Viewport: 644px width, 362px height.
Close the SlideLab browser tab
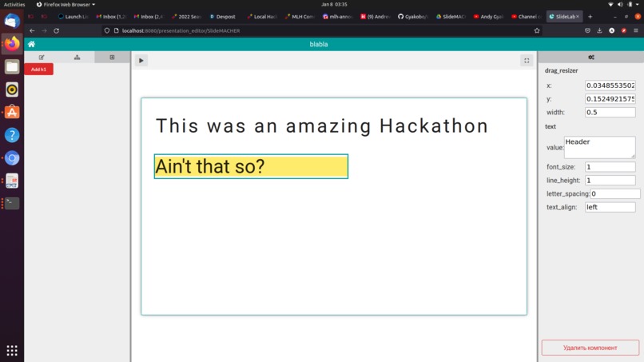coord(578,17)
